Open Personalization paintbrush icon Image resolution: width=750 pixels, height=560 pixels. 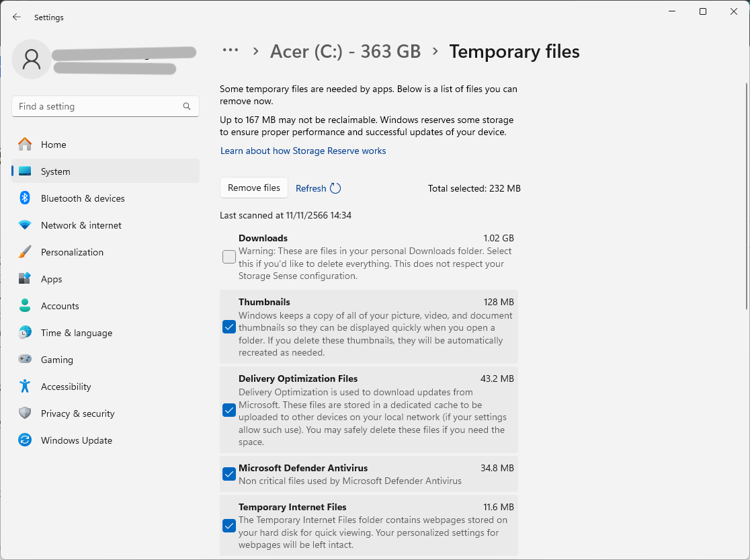(25, 252)
